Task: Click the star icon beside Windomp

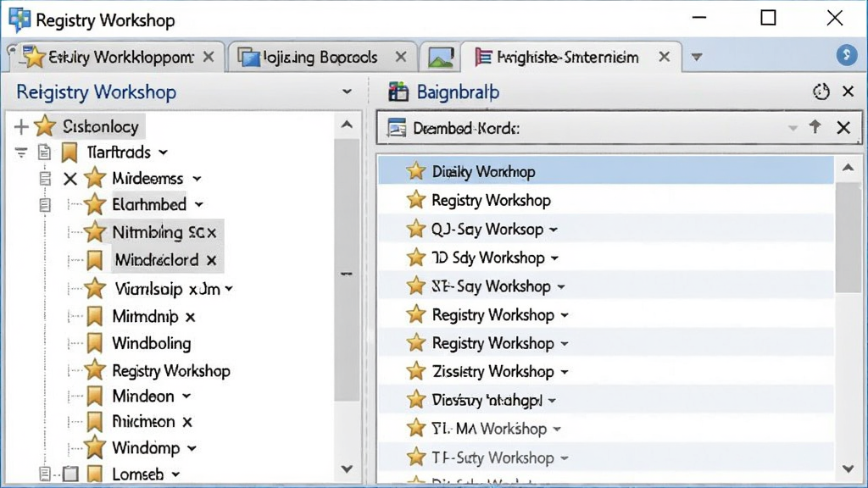Action: 95,447
